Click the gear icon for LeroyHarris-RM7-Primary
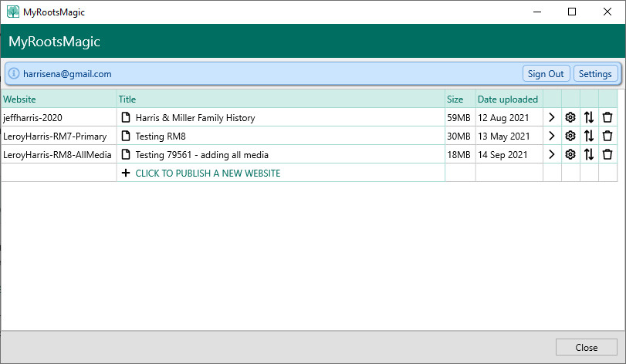The height and width of the screenshot is (364, 626). click(570, 136)
